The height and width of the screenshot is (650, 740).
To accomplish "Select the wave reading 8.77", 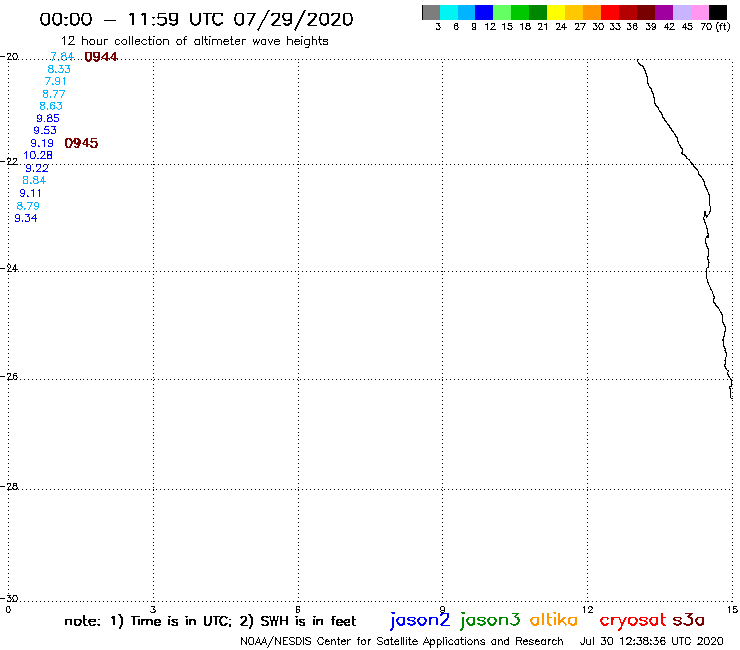I will (53, 94).
